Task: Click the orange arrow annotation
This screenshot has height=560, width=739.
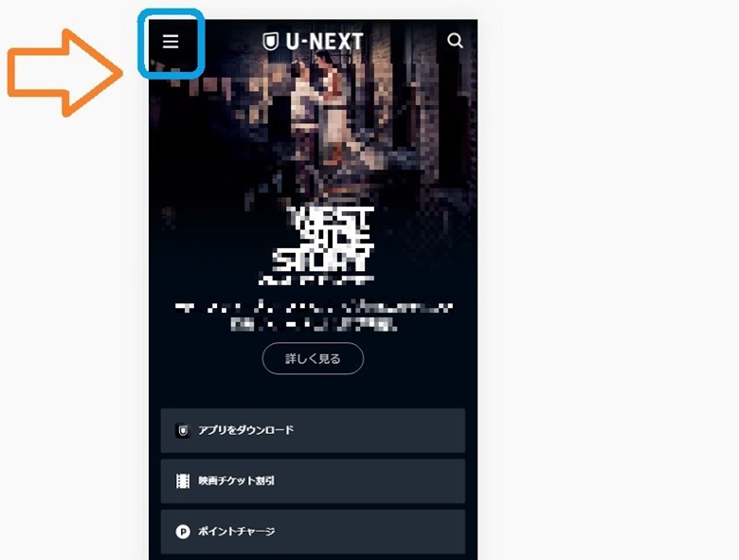Action: pos(65,73)
